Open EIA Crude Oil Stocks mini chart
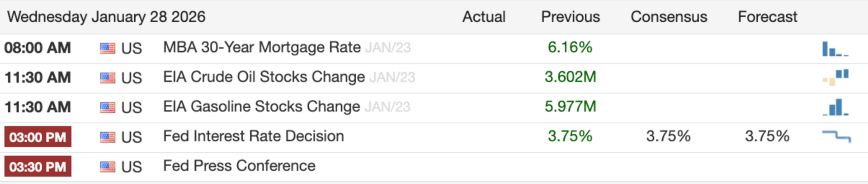 point(835,77)
